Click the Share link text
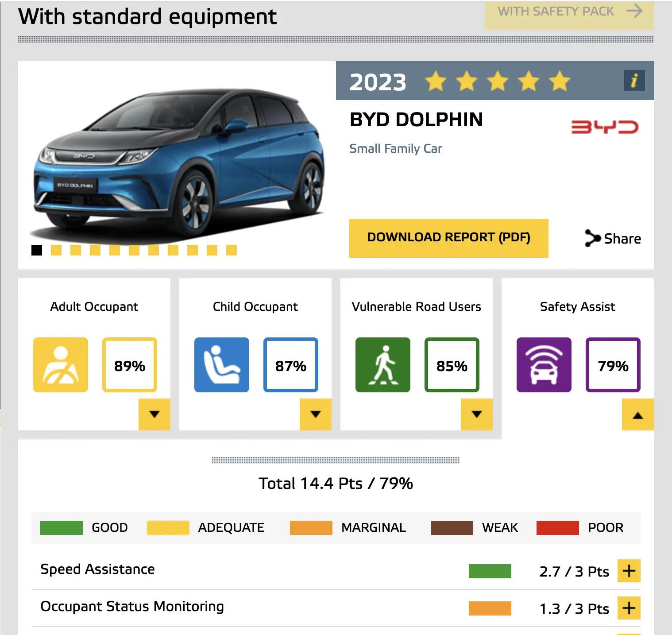The image size is (672, 635). tap(622, 239)
